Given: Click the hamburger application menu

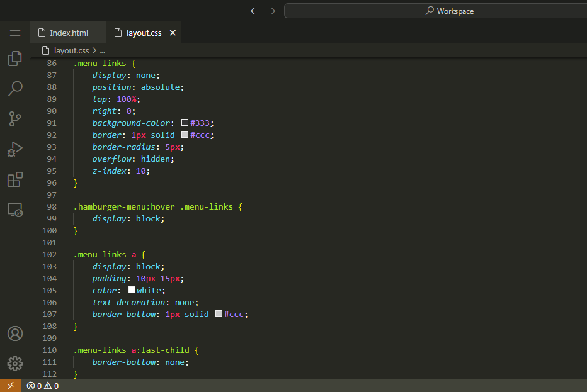Looking at the screenshot, I should coord(15,33).
